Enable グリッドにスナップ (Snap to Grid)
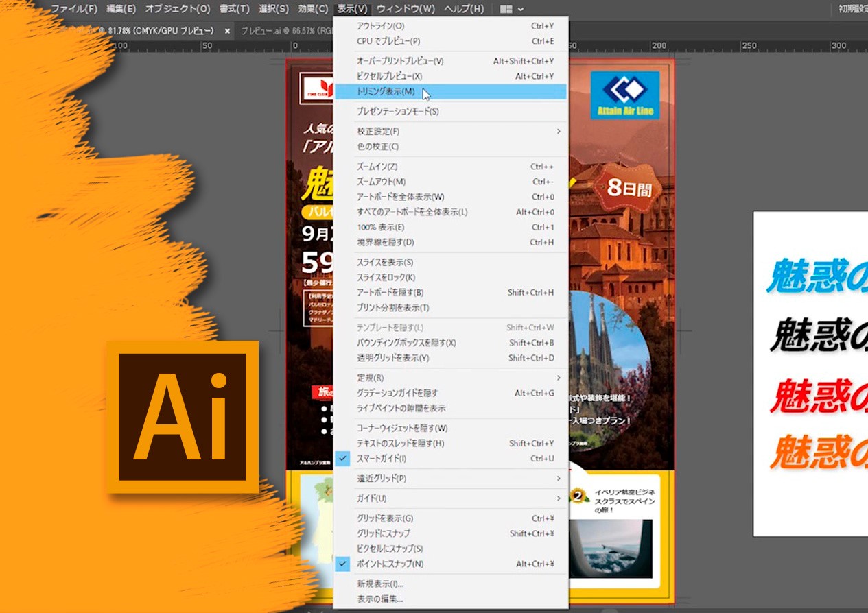Viewport: 868px width, 613px height. [383, 533]
